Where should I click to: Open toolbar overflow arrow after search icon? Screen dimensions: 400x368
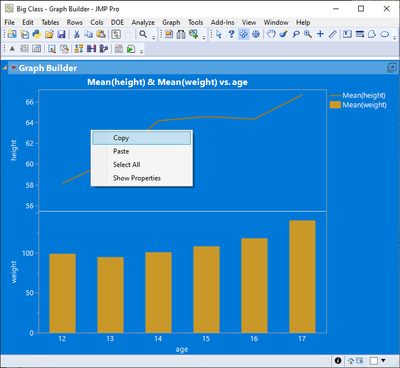pyautogui.click(x=154, y=38)
